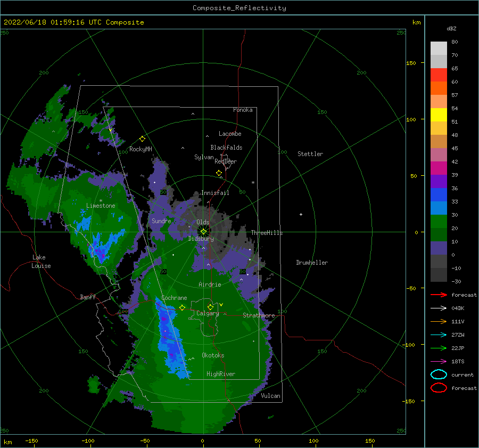Click the Blackfalds city label

pos(226,148)
